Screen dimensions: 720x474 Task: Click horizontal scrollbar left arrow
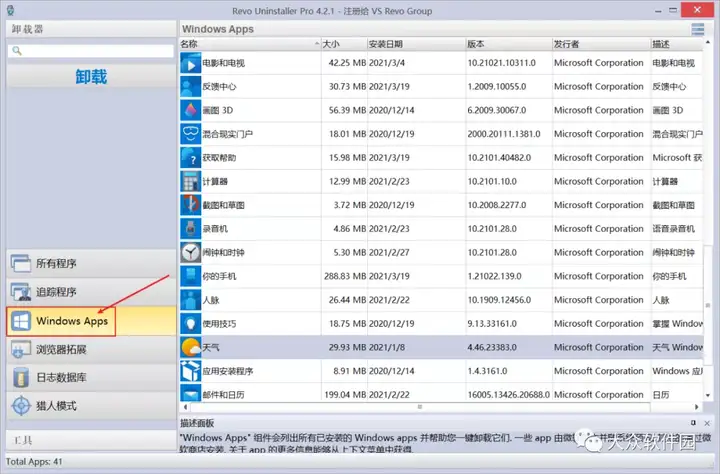pyautogui.click(x=186, y=407)
